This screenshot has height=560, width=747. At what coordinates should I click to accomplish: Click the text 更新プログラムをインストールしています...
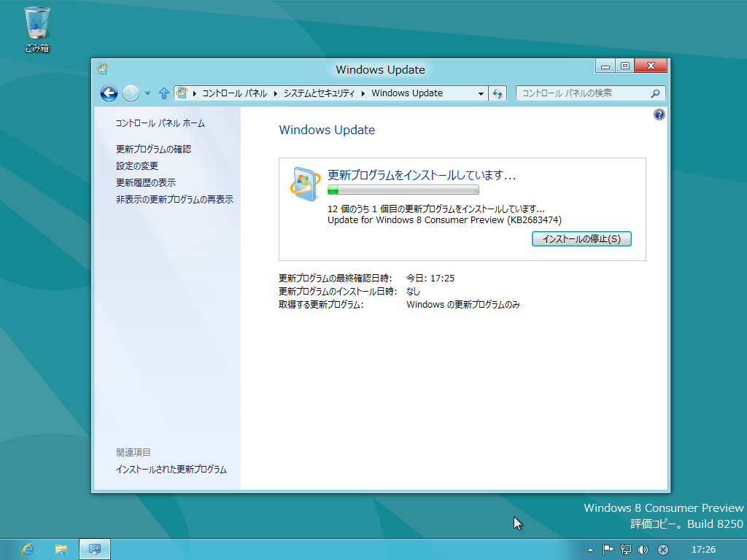[422, 175]
